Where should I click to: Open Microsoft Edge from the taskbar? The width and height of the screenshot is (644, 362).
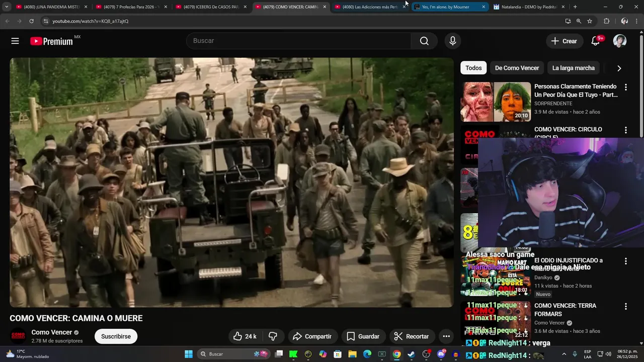[x=367, y=354]
